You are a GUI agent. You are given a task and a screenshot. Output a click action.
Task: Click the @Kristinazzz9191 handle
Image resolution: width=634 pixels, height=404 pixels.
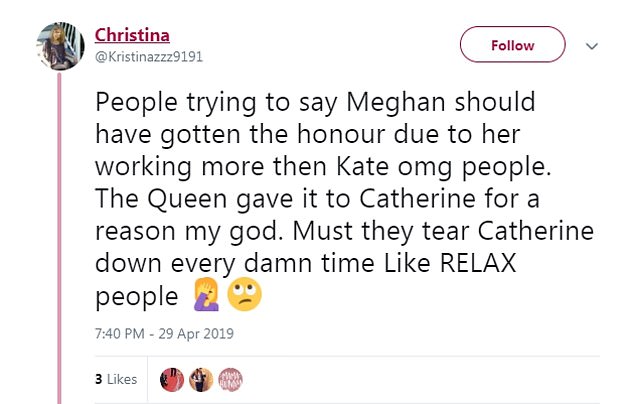click(x=149, y=56)
